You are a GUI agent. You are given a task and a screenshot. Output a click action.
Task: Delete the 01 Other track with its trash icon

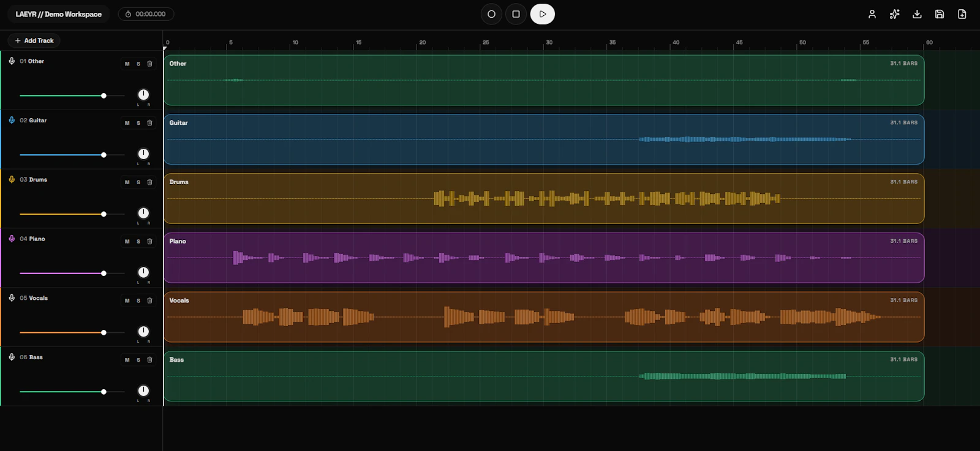point(149,64)
